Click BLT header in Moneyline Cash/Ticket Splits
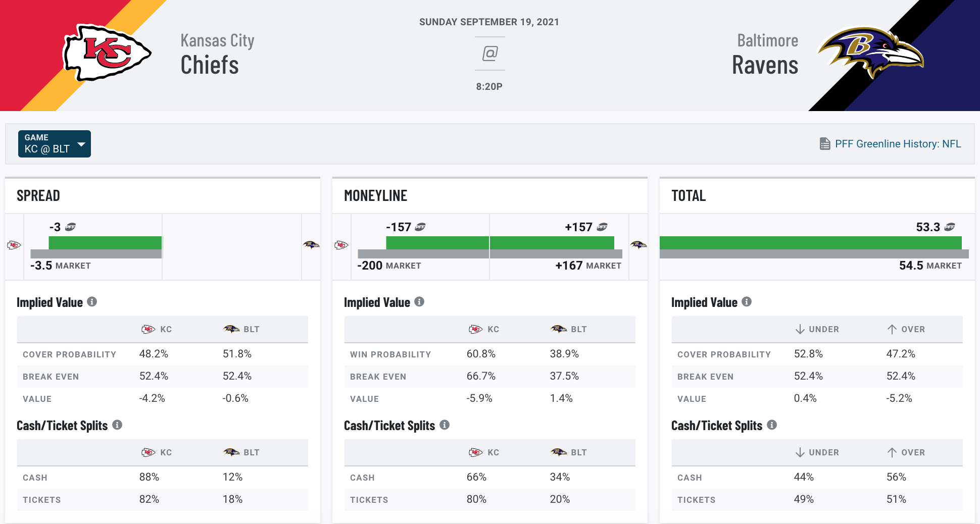Viewport: 980px width, 524px height. coord(569,452)
